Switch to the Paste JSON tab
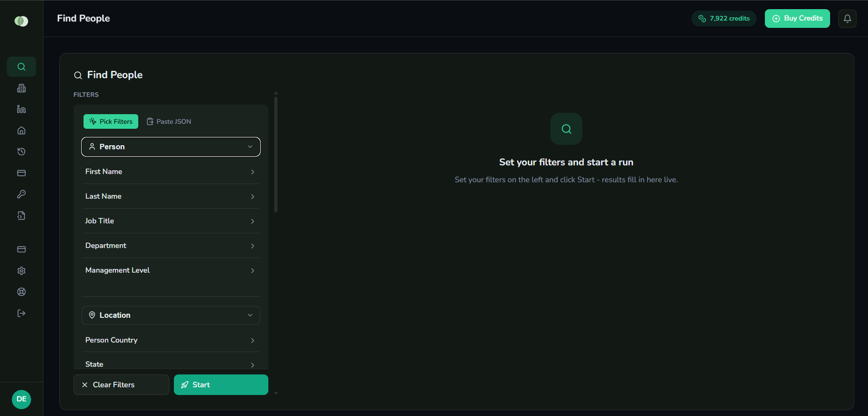 [169, 121]
